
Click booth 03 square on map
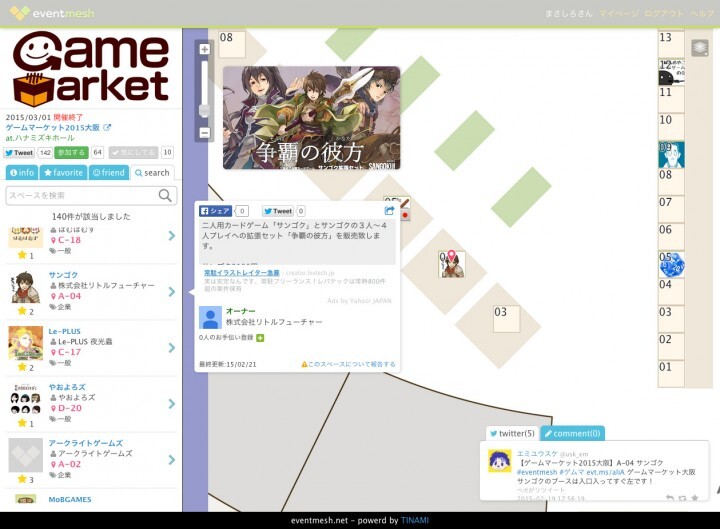pyautogui.click(x=506, y=319)
